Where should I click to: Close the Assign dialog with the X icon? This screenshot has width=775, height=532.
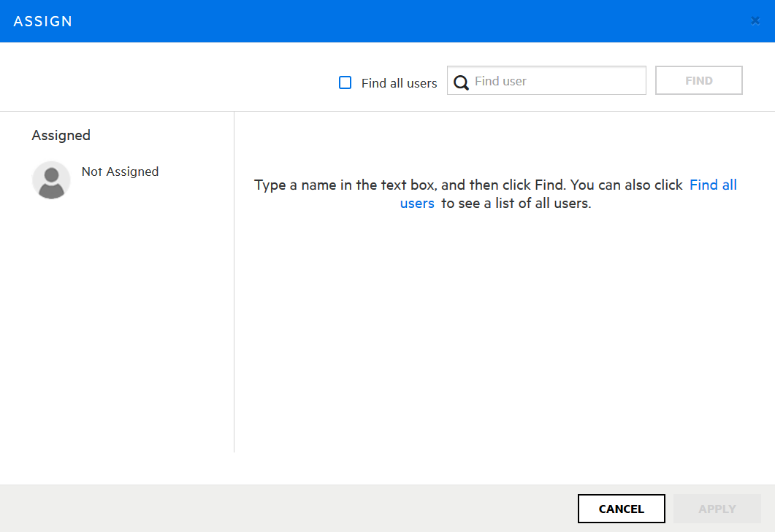click(755, 21)
